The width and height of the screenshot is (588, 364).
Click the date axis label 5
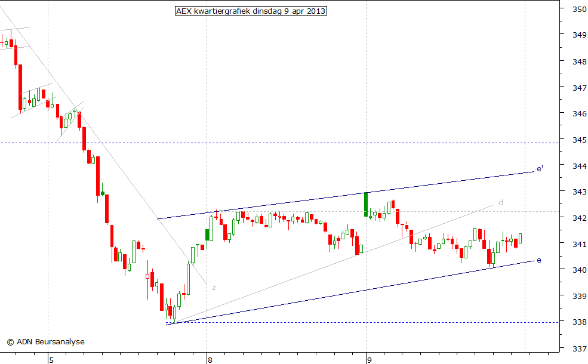[51, 360]
